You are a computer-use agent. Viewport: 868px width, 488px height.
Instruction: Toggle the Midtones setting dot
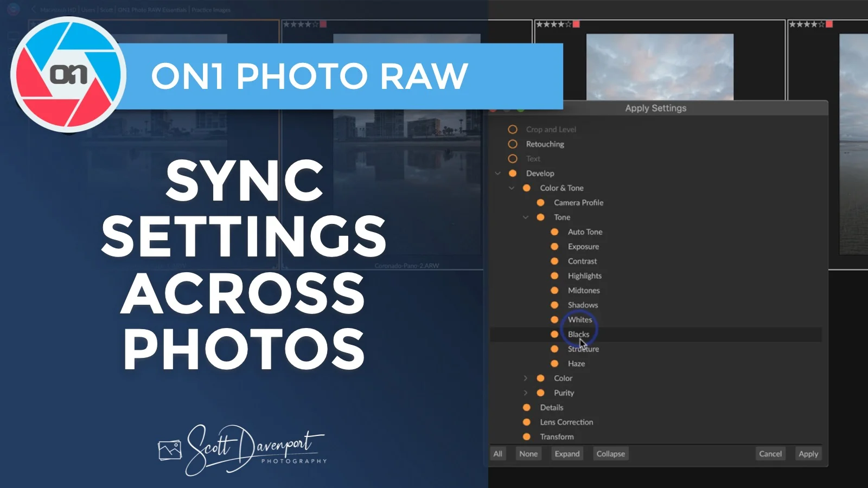554,291
